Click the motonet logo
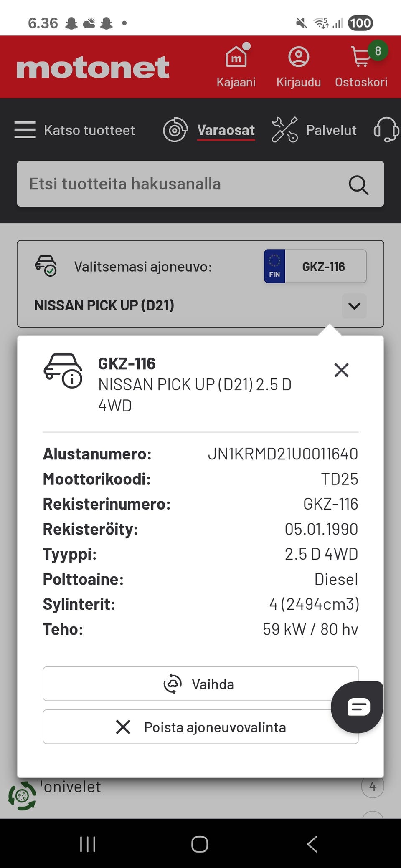This screenshot has height=868, width=401. point(93,68)
